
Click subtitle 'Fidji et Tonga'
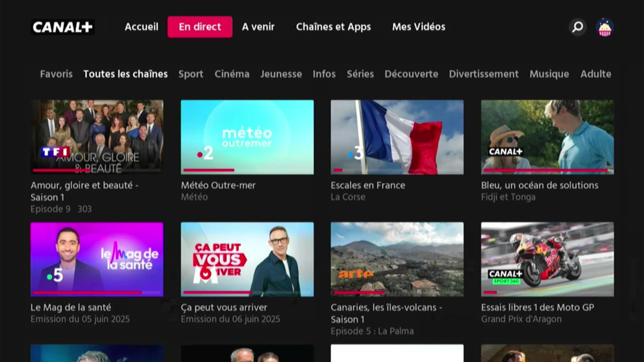(x=508, y=197)
